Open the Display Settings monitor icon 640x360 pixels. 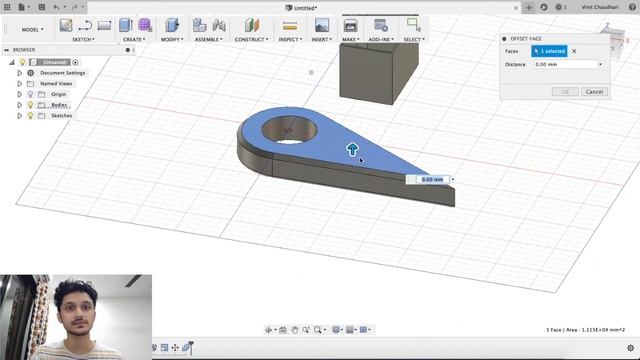[x=336, y=330]
